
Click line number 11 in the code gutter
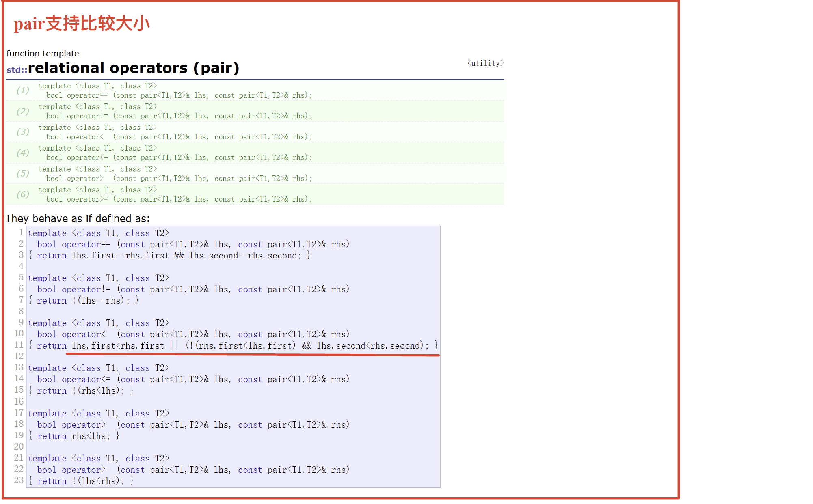click(19, 345)
